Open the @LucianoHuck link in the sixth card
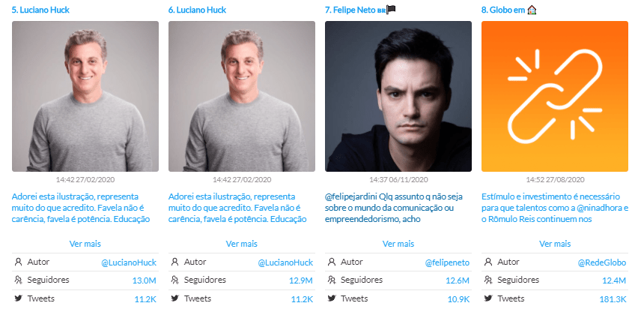The height and width of the screenshot is (312, 644). click(x=285, y=262)
